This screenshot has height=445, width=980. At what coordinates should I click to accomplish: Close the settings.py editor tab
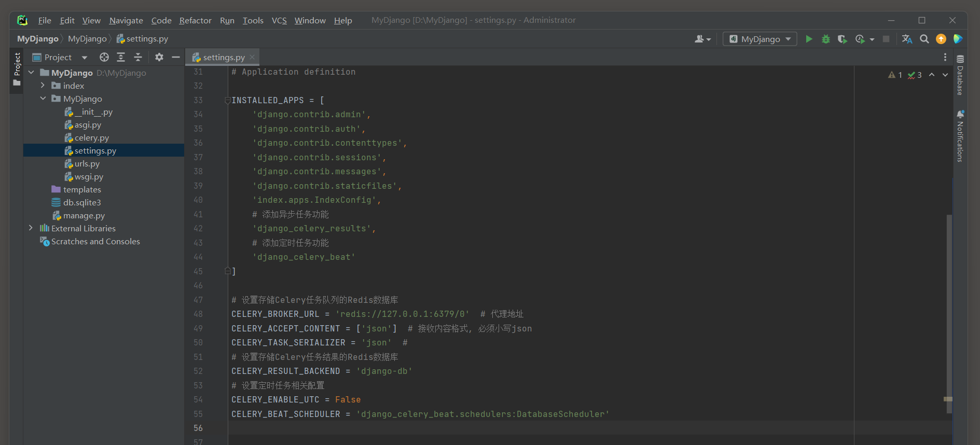click(x=252, y=57)
